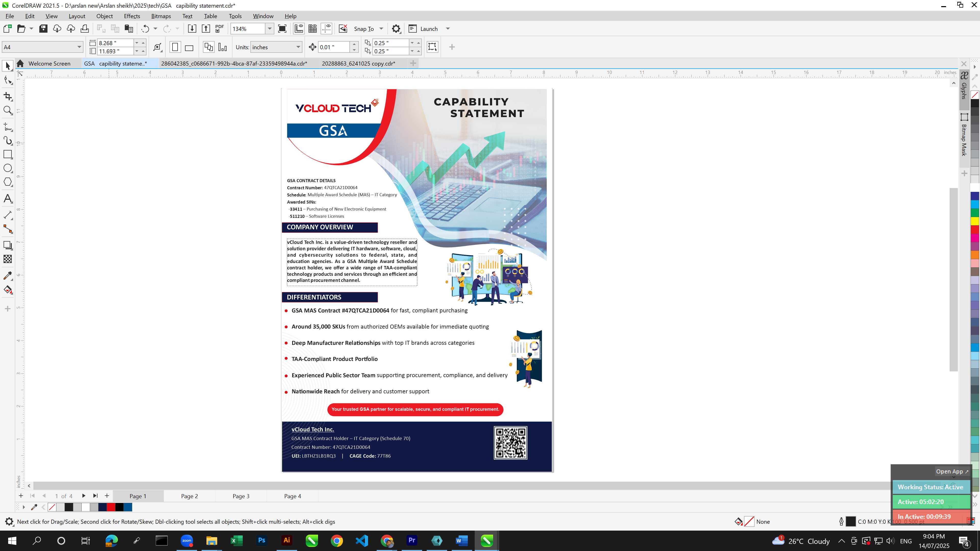Select the Polygon tool
The height and width of the screenshot is (551, 980).
pyautogui.click(x=8, y=182)
